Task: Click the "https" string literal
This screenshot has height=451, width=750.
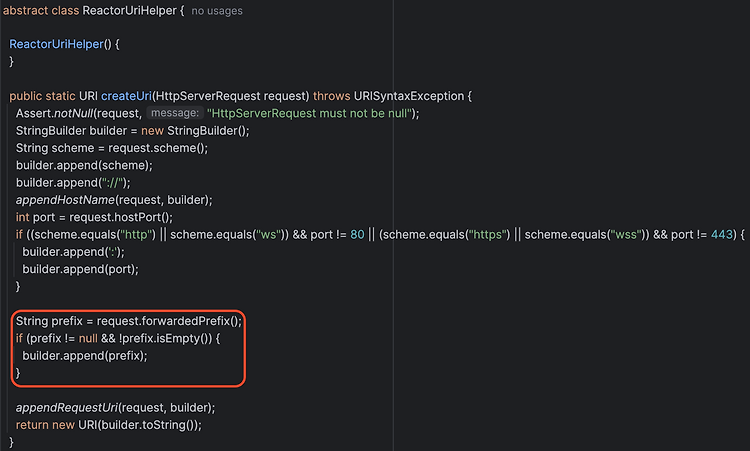Action: click(x=488, y=234)
